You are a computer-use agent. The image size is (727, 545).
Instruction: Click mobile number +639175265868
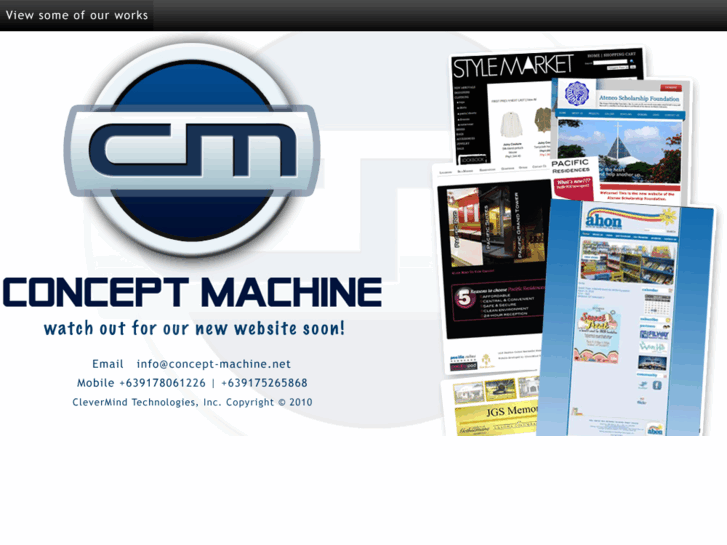pos(264,383)
